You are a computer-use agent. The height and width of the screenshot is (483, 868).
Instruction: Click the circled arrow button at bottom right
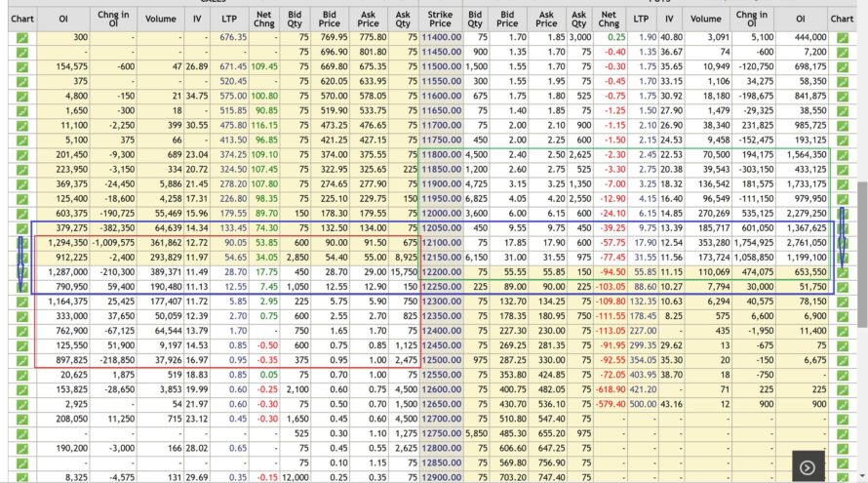coord(808,467)
